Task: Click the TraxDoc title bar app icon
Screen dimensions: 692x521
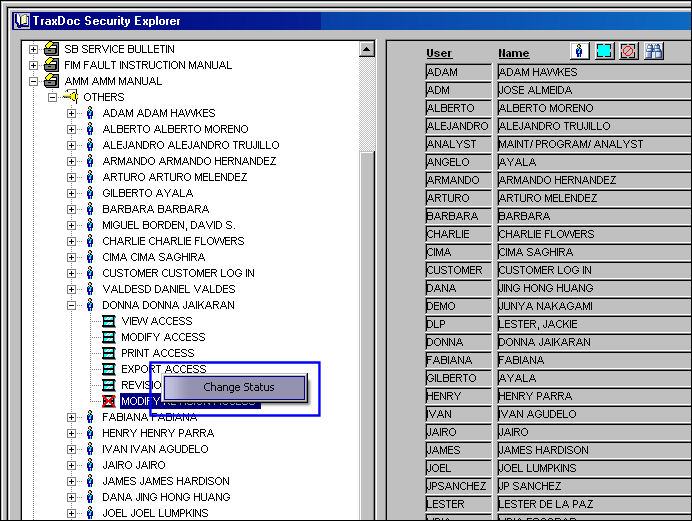Action: click(22, 21)
